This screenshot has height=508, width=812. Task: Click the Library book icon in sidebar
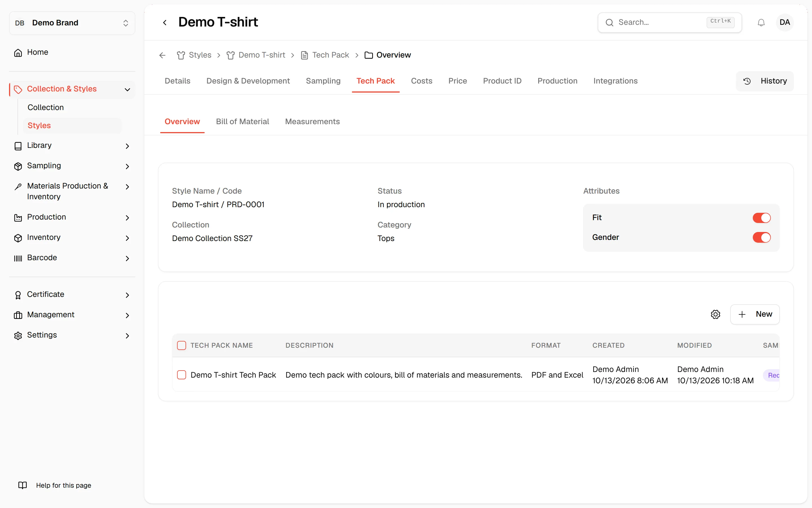coord(18,146)
